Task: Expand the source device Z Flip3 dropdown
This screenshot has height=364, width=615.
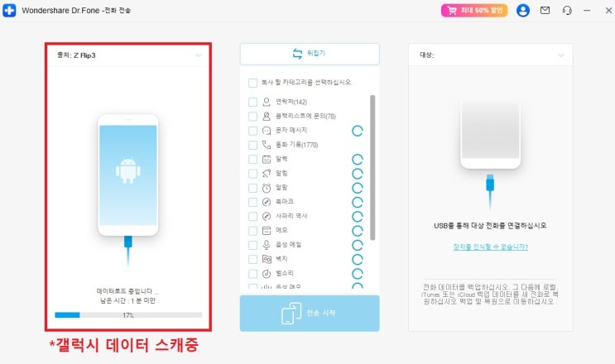Action: 199,55
